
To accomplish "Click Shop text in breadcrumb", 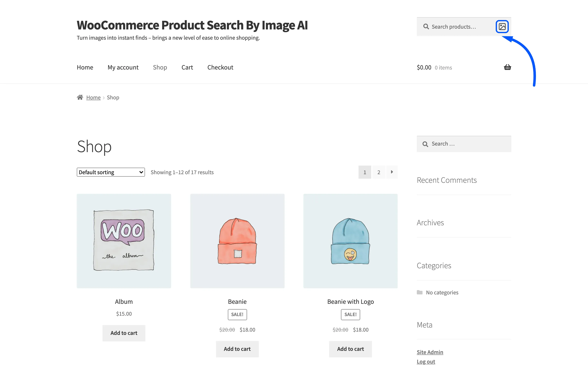I will 113,97.
